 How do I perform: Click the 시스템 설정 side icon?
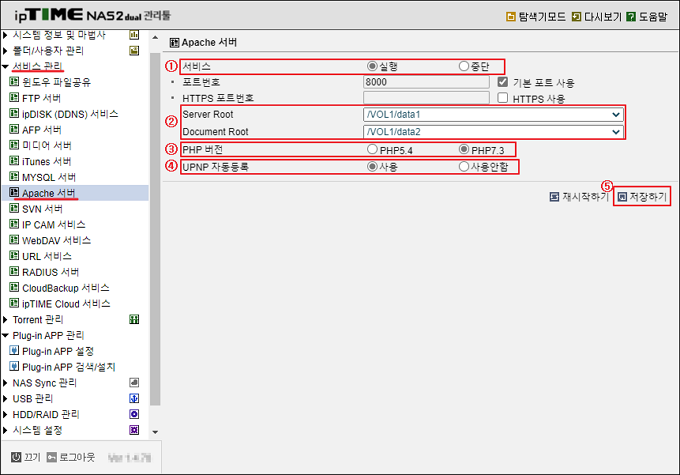134,430
